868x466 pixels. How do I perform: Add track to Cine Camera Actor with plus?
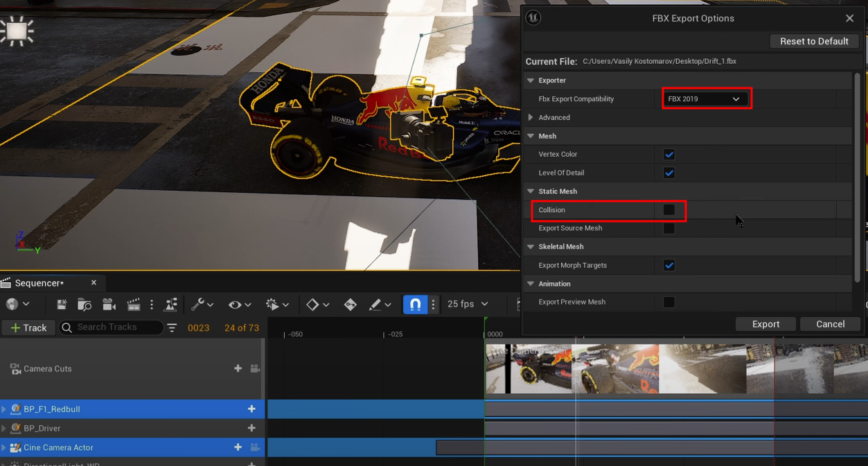tap(238, 447)
